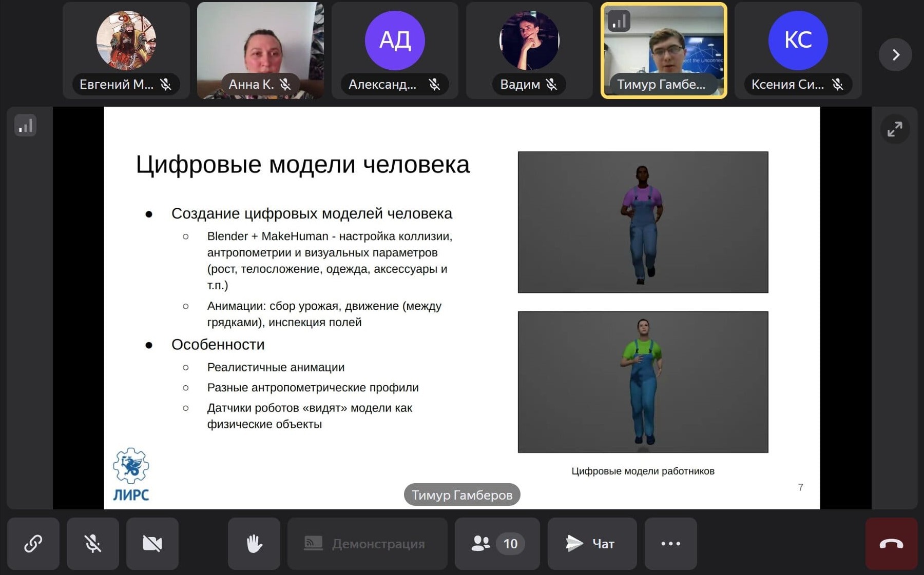This screenshot has height=575, width=924.
Task: Toggle Анна К.'s muted microphone indicator
Action: [285, 84]
